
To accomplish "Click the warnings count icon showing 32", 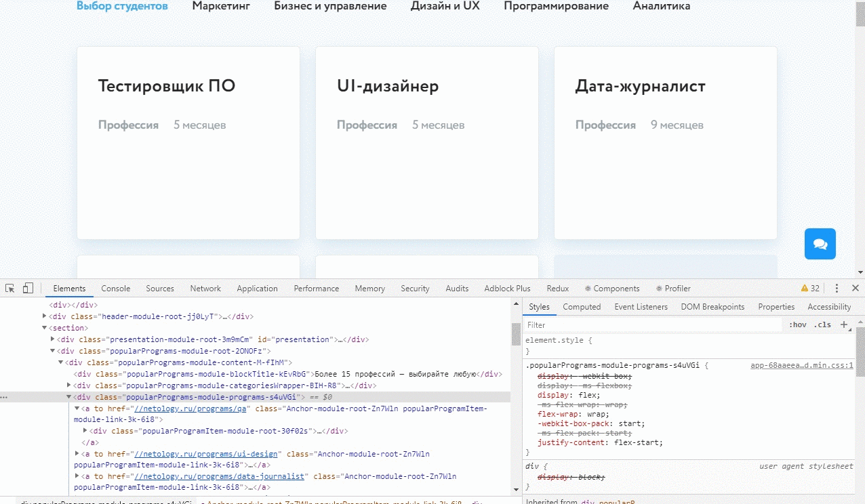I will click(810, 288).
